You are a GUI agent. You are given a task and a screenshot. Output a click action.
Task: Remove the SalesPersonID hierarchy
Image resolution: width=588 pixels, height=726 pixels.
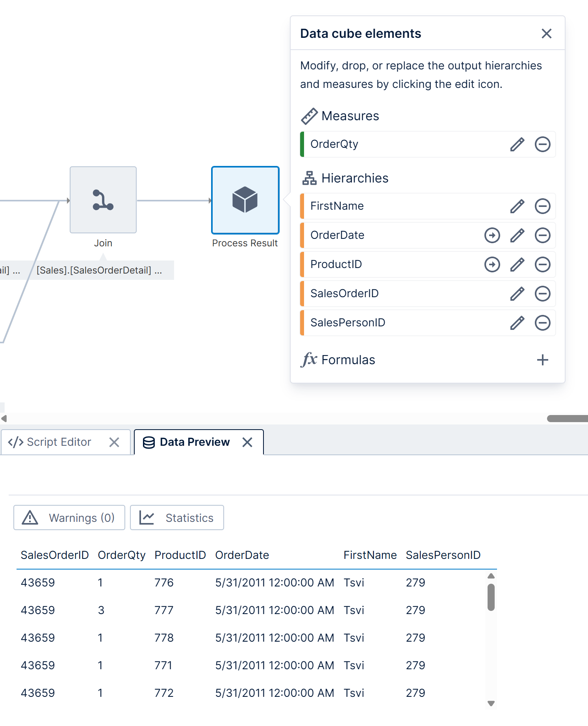click(542, 323)
